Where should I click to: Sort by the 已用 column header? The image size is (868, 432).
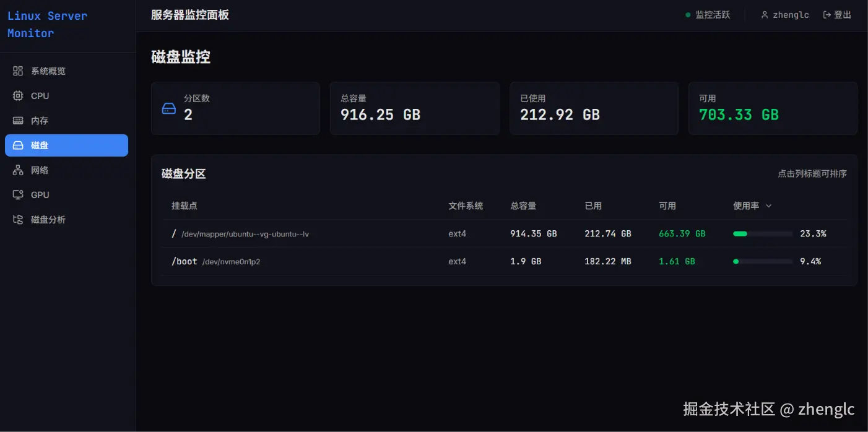coord(593,205)
